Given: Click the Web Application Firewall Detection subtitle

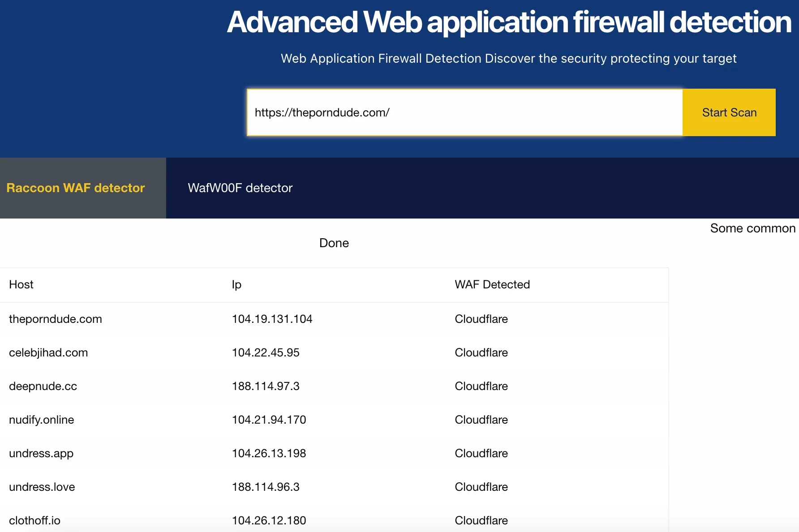Looking at the screenshot, I should [509, 59].
